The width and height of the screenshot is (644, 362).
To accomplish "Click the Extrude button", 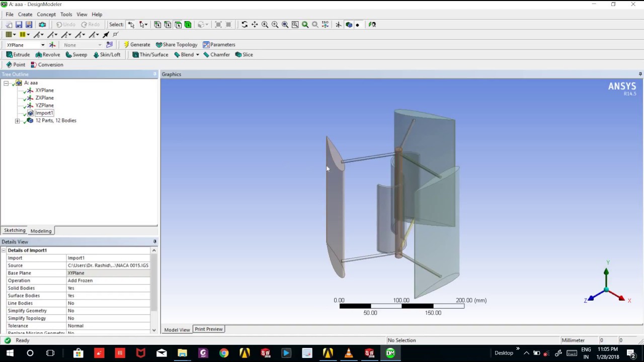I will tap(18, 55).
